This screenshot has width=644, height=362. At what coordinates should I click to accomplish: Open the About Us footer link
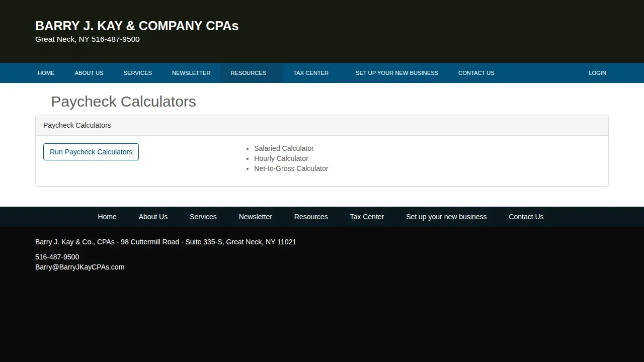[153, 217]
